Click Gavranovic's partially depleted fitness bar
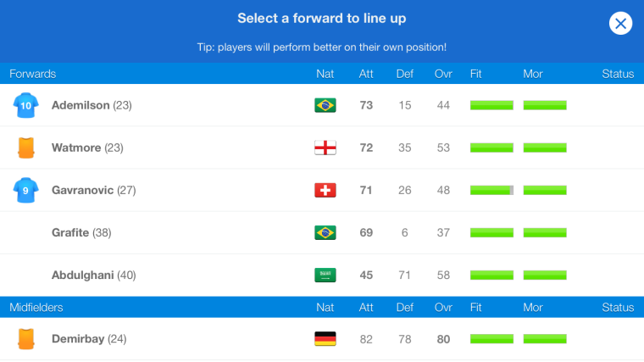644x362 pixels. tap(491, 190)
